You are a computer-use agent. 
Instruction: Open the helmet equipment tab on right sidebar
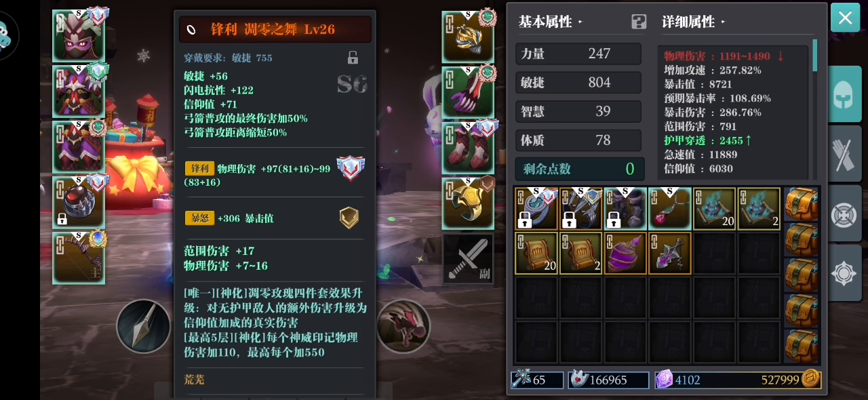845,94
